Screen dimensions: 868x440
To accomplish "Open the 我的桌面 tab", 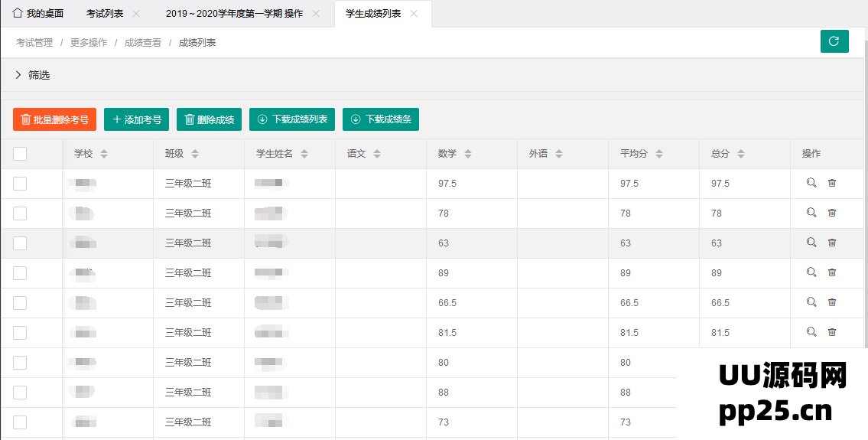I will 38,14.
